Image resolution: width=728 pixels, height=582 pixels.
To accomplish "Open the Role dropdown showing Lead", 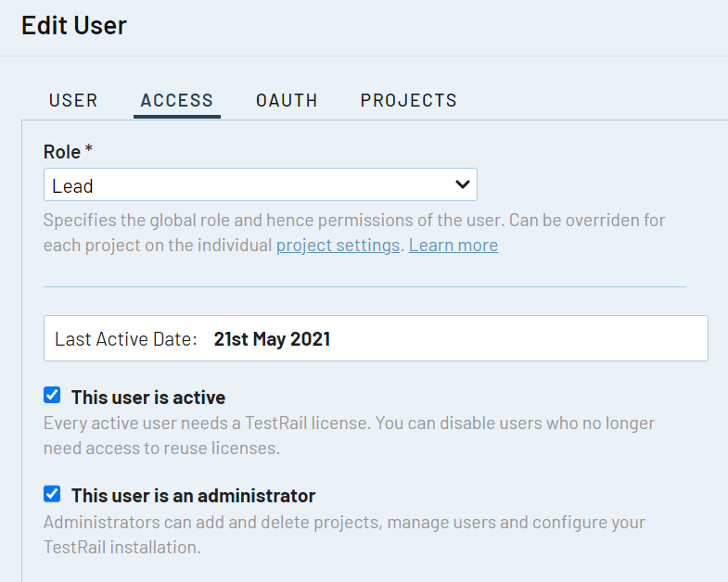I will point(261,184).
